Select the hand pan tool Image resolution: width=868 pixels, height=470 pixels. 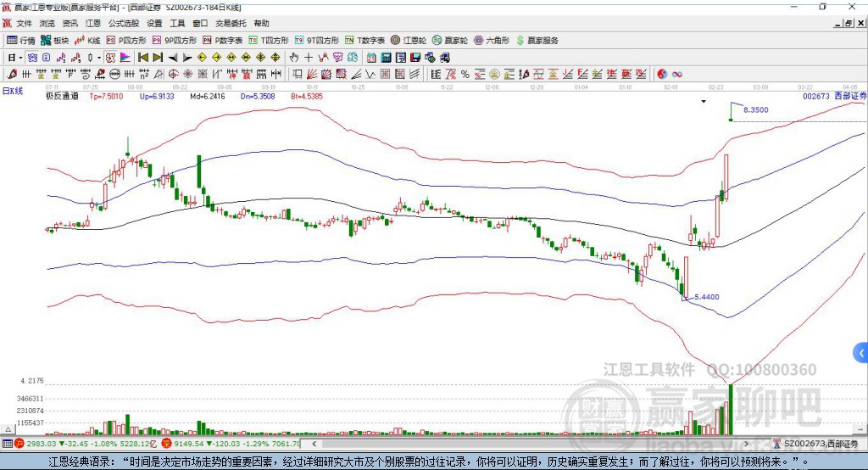tap(294, 58)
